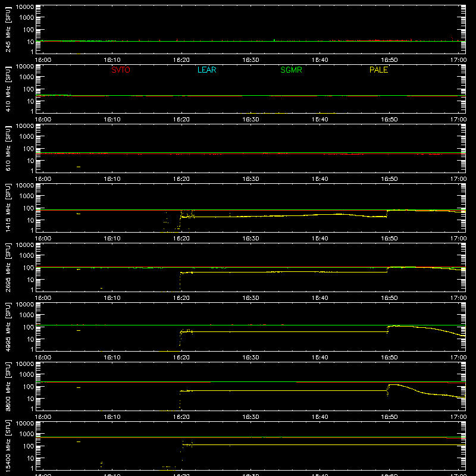Click the 16:00 tick below the 4995 MHz plot
The width and height of the screenshot is (476, 476).
(43, 358)
